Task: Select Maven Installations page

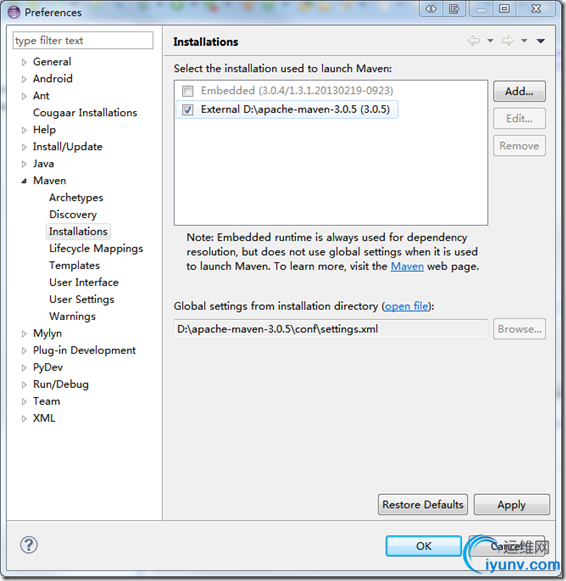Action: tap(78, 231)
